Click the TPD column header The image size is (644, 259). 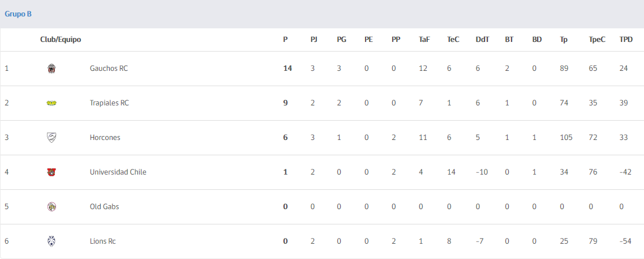626,40
